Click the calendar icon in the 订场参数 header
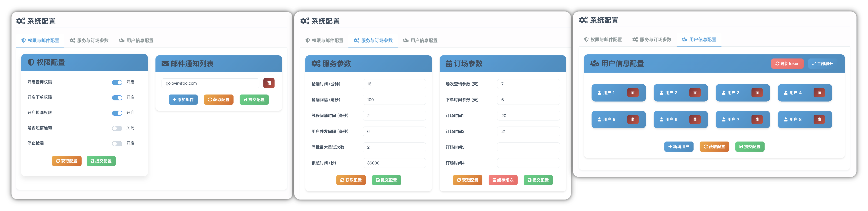The height and width of the screenshot is (211, 868). pyautogui.click(x=449, y=64)
